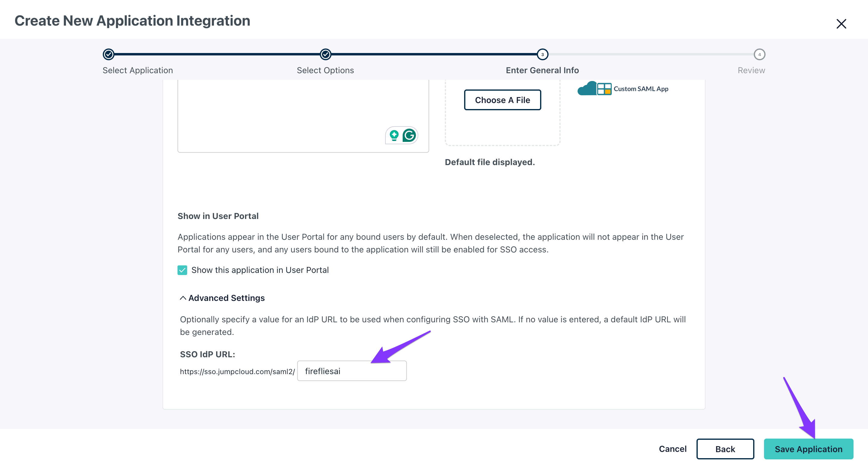Screen dimensions: 868x469
Task: Click the Select Application completed step circle
Action: click(108, 54)
